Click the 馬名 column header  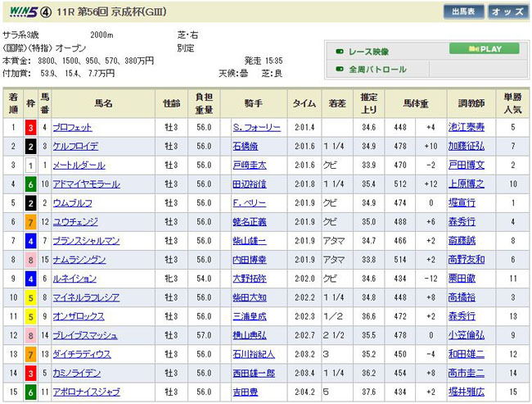(103, 103)
